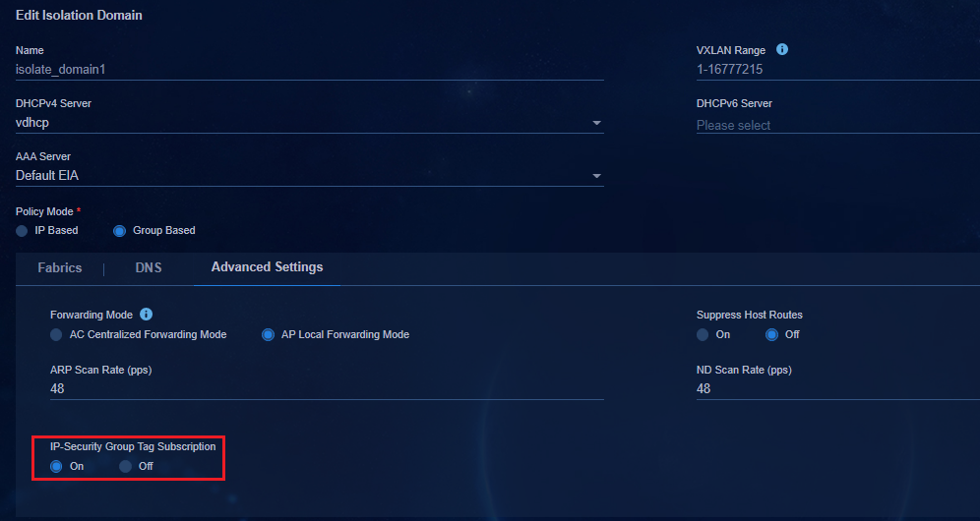The image size is (980, 521).
Task: Click the VXLAN Range value field
Action: pos(837,70)
